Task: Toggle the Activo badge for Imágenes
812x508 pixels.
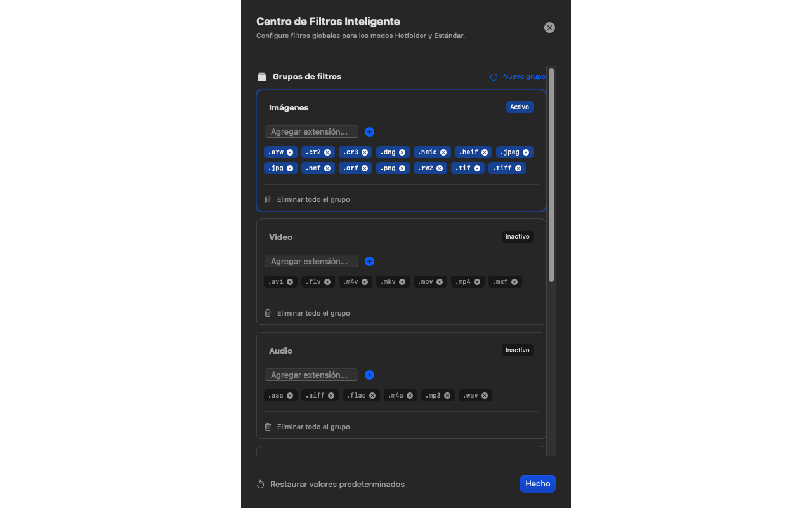Action: [x=520, y=107]
